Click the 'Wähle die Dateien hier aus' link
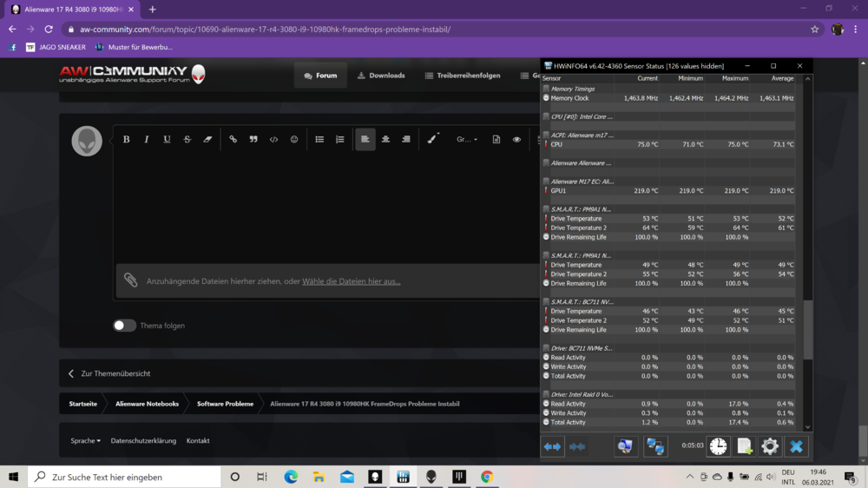 351,281
